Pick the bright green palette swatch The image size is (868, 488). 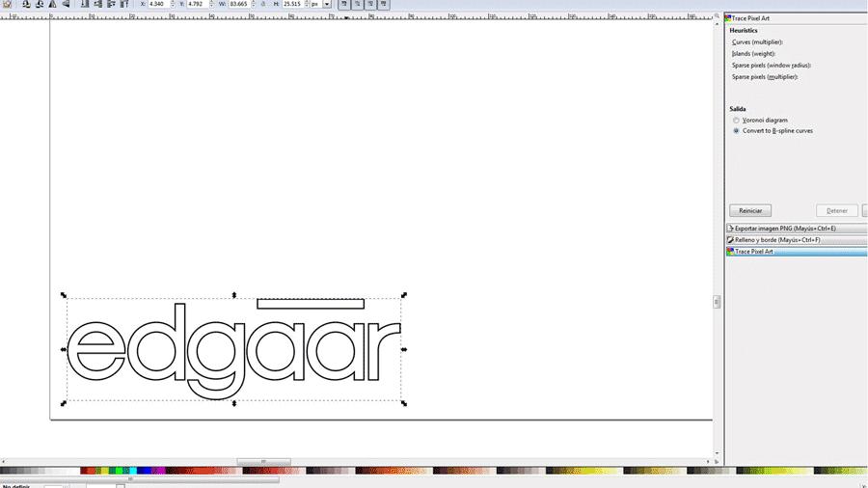[119, 471]
